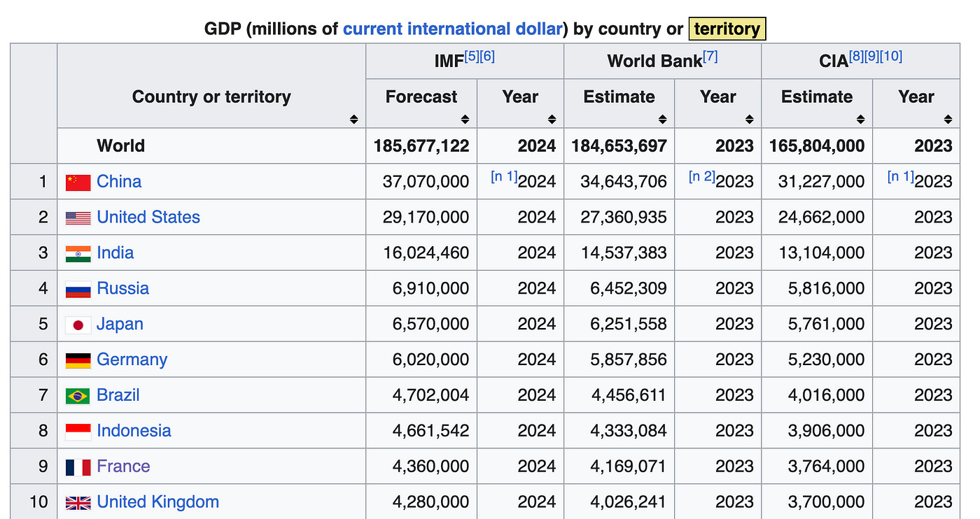
Task: Click the Russia flag icon
Action: tap(78, 289)
